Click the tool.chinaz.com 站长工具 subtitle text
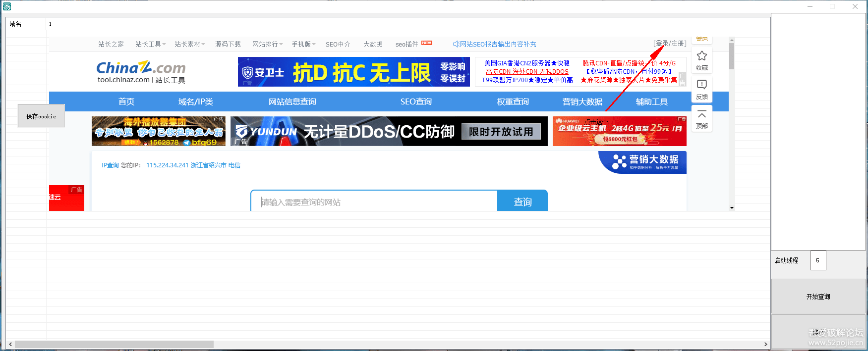868x351 pixels. click(x=141, y=80)
